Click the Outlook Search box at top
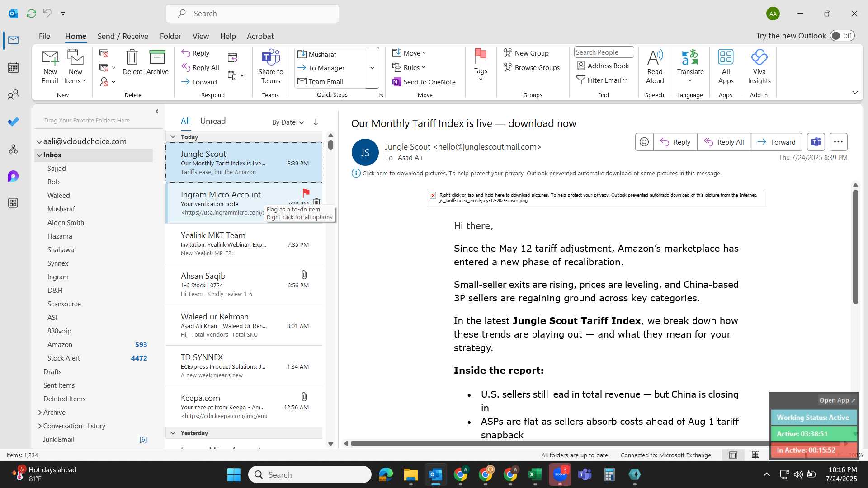 (x=252, y=14)
